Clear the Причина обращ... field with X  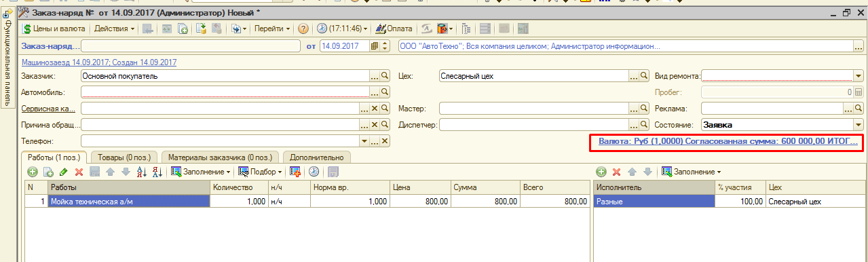(x=374, y=125)
